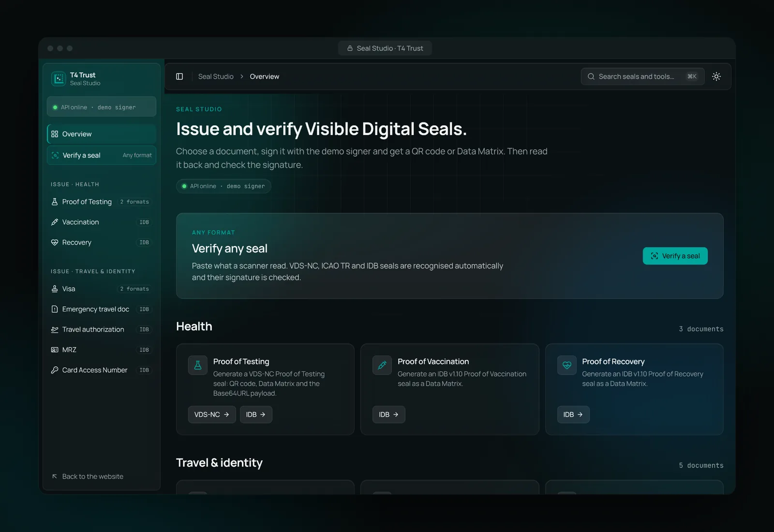
Task: Click the sidebar API online demo signer status
Action: click(x=102, y=107)
